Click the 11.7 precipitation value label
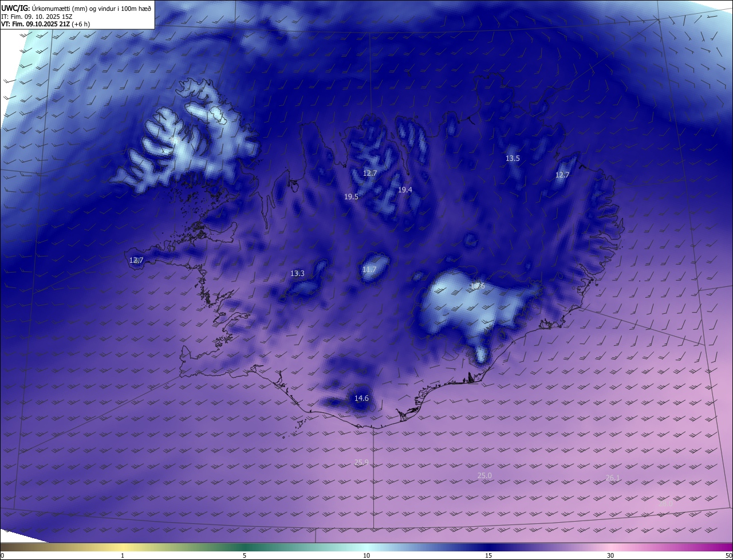 point(369,270)
